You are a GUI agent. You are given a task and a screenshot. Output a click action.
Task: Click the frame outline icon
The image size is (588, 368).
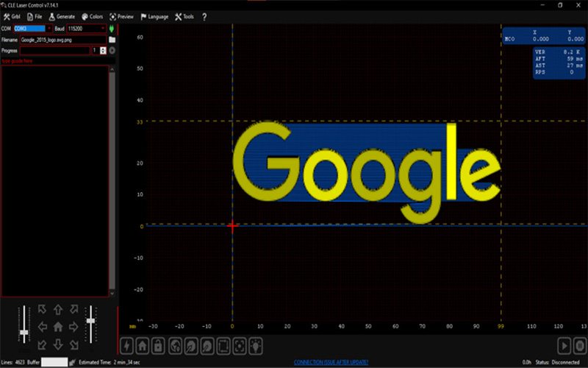[x=223, y=346]
